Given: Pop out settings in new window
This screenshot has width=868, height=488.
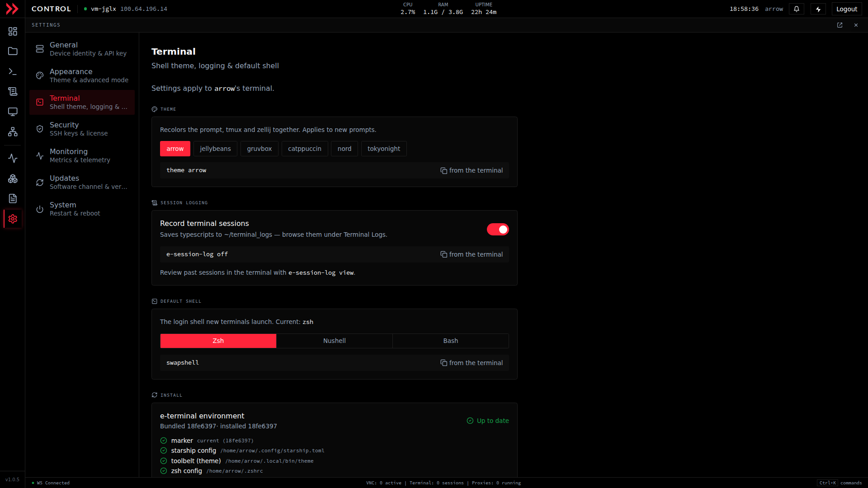Looking at the screenshot, I should click(x=840, y=25).
